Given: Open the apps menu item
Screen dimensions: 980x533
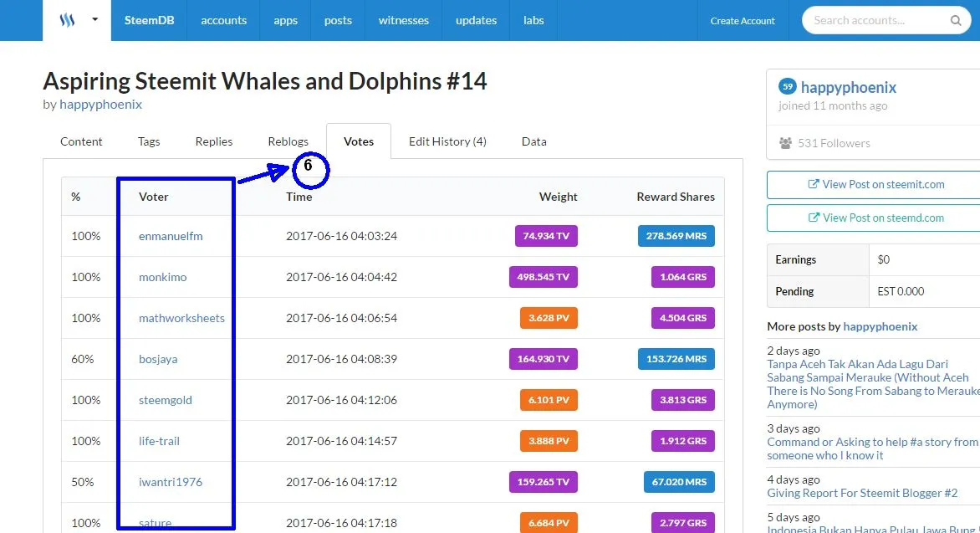Looking at the screenshot, I should 286,20.
